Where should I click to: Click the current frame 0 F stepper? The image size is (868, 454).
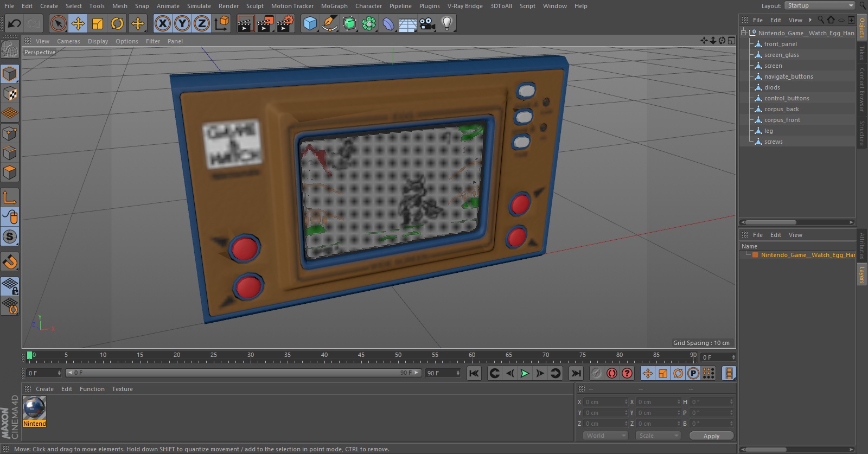pos(59,373)
